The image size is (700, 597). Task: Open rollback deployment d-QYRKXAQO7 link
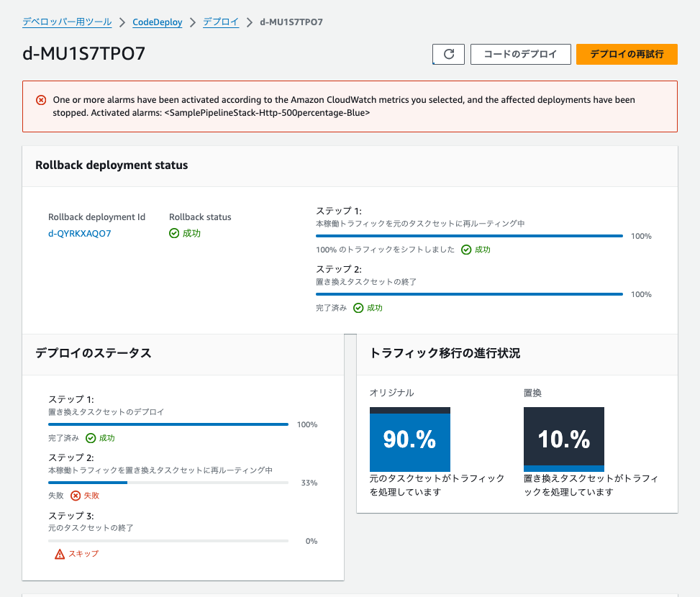pos(79,233)
